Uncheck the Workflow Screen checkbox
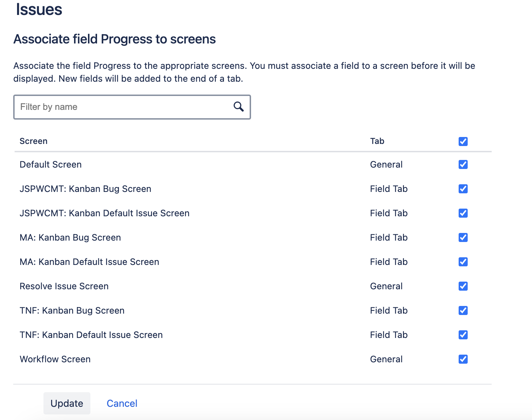 click(463, 359)
